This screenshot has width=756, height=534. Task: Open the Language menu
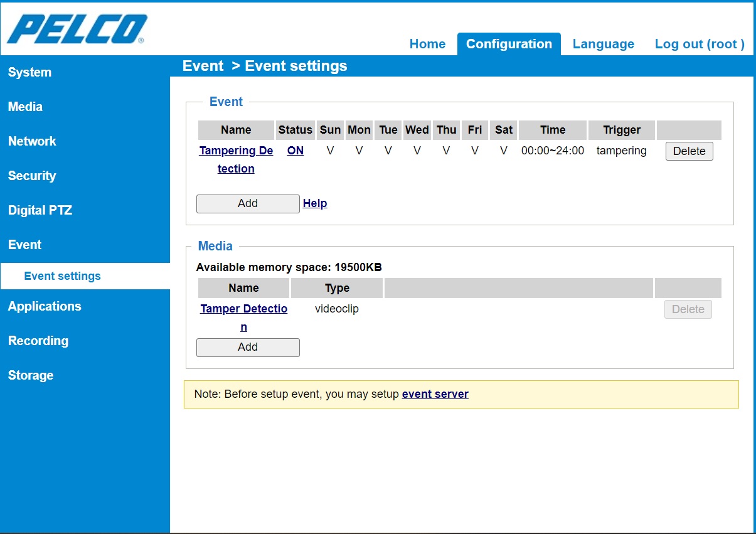click(603, 44)
